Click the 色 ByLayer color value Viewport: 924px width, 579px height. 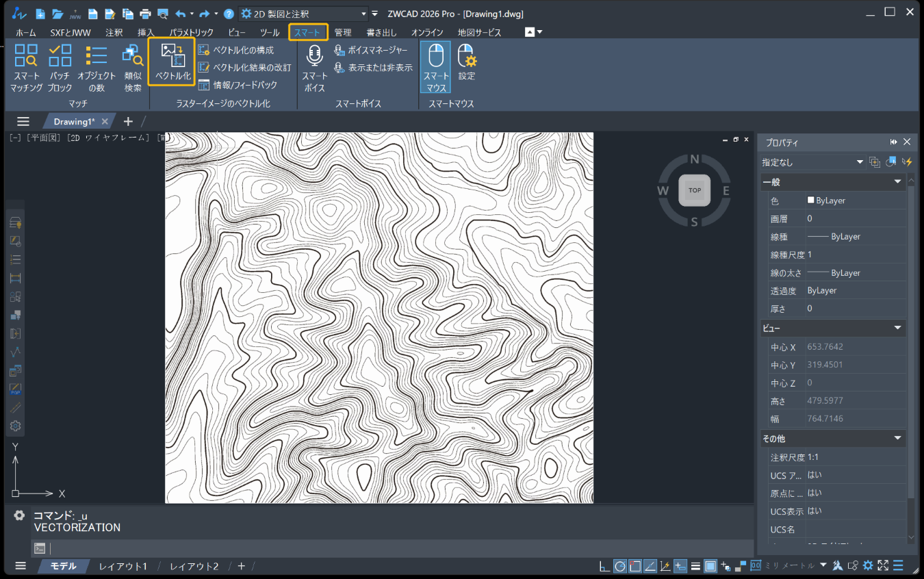click(856, 201)
